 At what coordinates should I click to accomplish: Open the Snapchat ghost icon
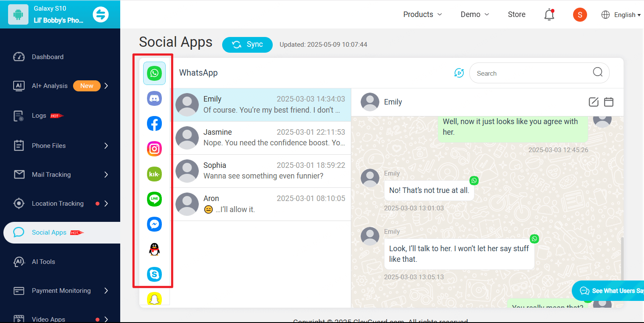154,299
